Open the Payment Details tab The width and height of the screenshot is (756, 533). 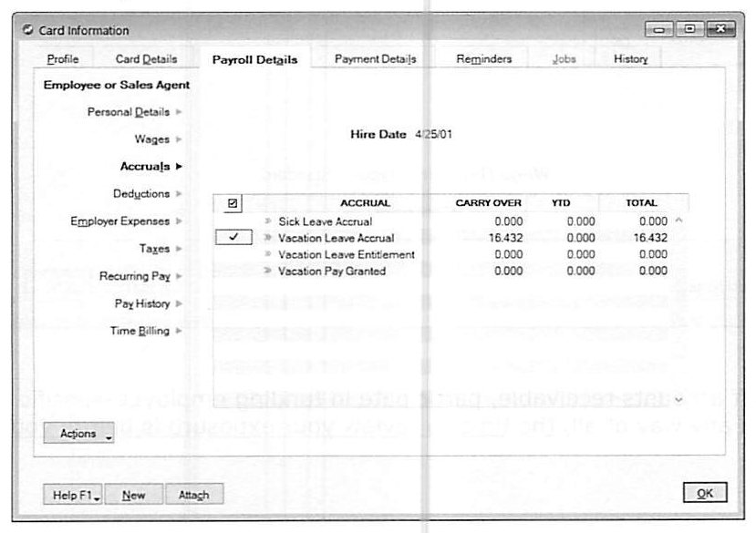tap(375, 59)
